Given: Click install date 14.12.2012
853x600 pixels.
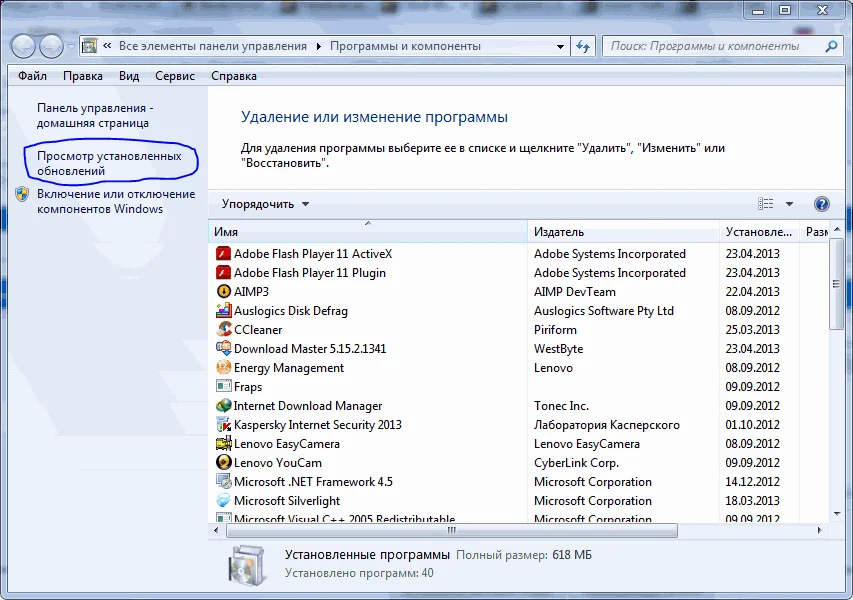Looking at the screenshot, I should point(752,482).
